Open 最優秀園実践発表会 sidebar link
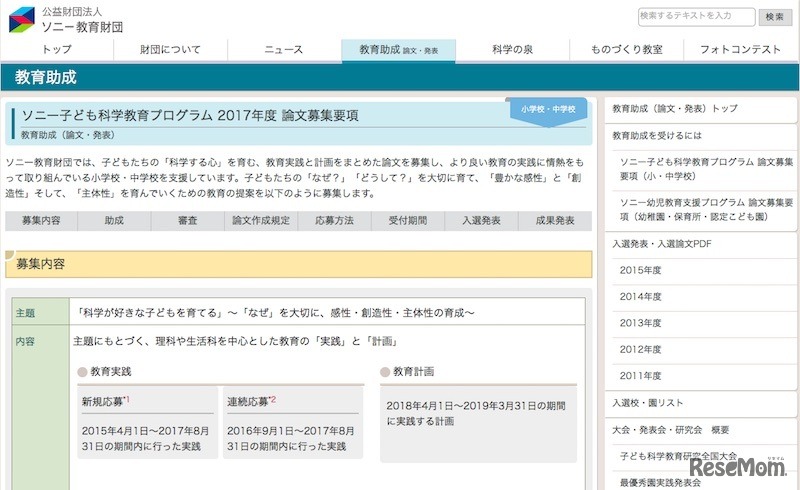Viewport: 800px width, 490px height. pyautogui.click(x=660, y=482)
